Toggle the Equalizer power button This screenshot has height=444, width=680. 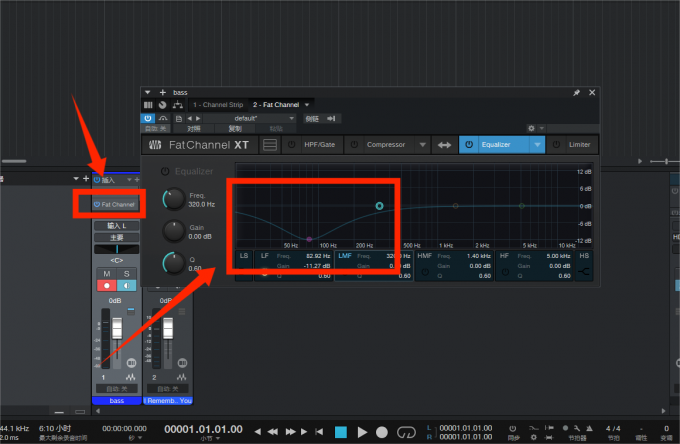click(468, 145)
